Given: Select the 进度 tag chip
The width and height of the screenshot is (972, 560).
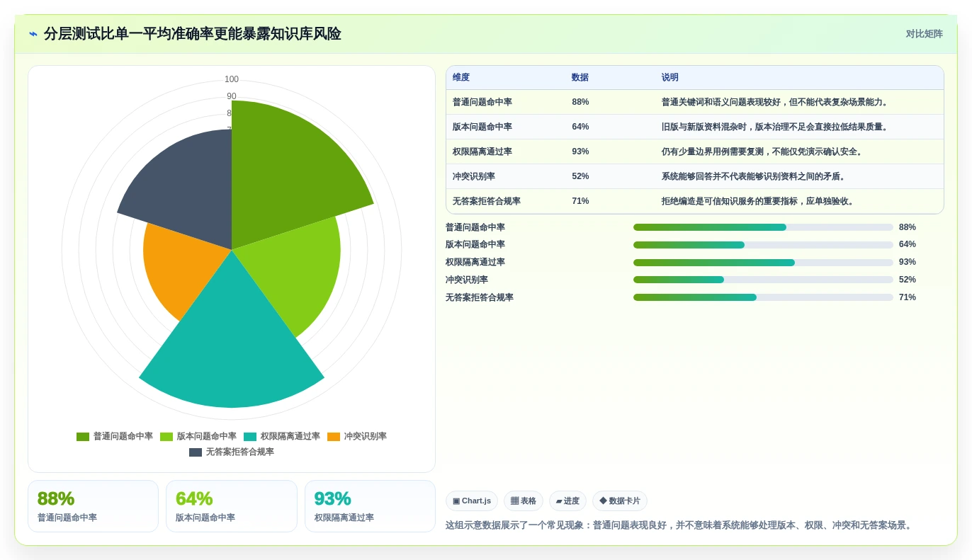Looking at the screenshot, I should click(x=567, y=501).
